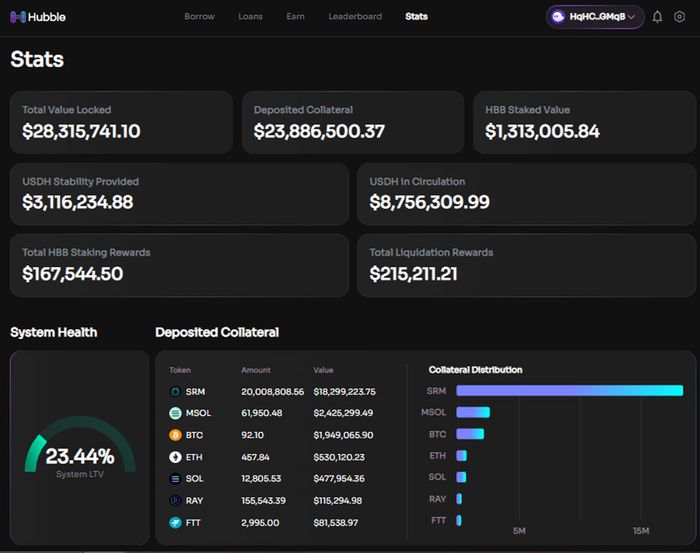700x553 pixels.
Task: Select the Stats tab
Action: (x=416, y=17)
